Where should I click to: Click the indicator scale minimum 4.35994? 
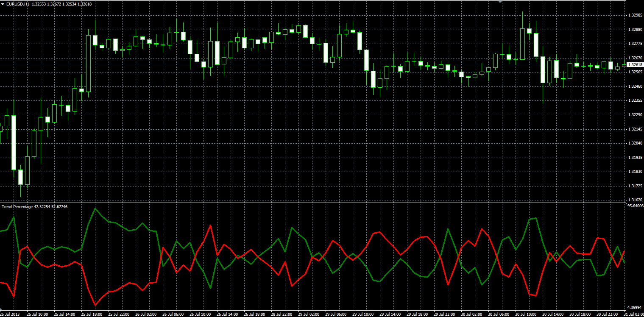[x=634, y=307]
